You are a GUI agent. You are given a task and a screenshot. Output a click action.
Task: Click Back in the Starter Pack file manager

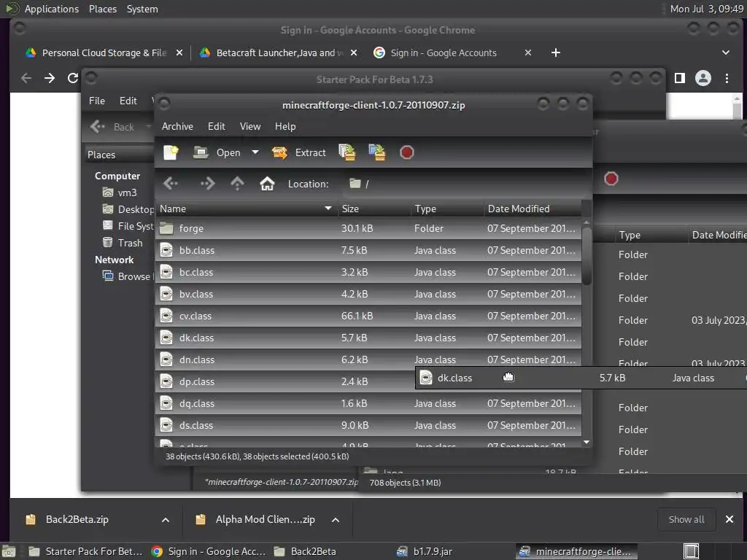pos(112,127)
